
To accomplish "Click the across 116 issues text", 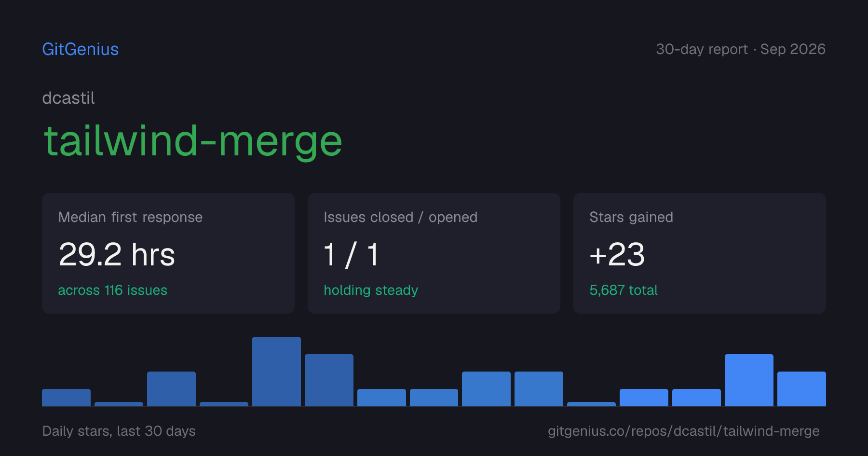I will [x=112, y=290].
